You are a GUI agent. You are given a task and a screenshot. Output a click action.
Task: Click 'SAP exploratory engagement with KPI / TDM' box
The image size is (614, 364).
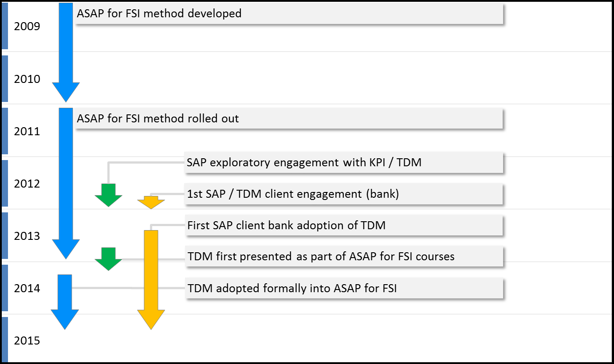point(344,162)
